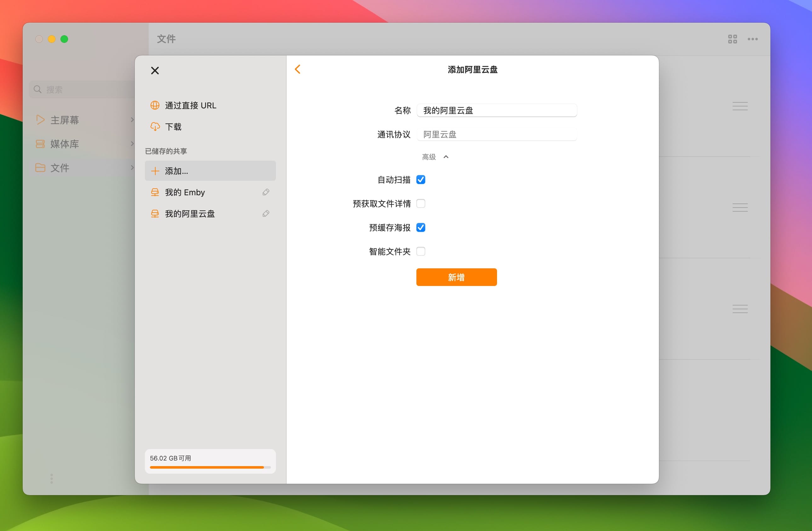Click the plus icon beside 添加...
812x531 pixels.
pos(155,171)
